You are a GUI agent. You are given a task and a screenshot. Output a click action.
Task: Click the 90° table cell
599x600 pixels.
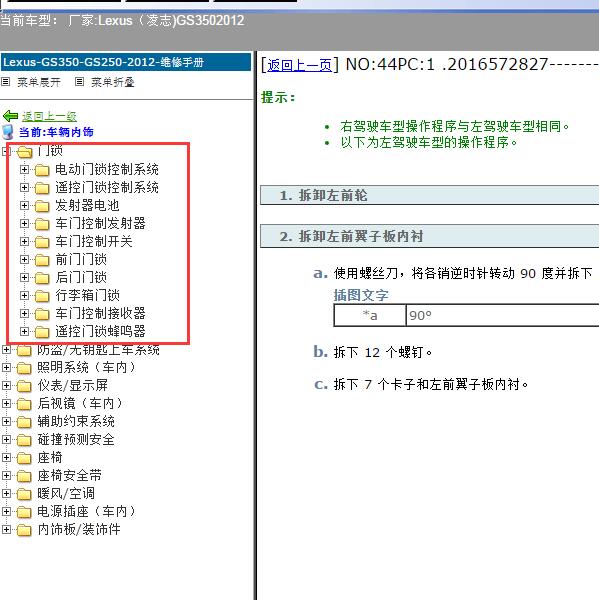(x=502, y=315)
